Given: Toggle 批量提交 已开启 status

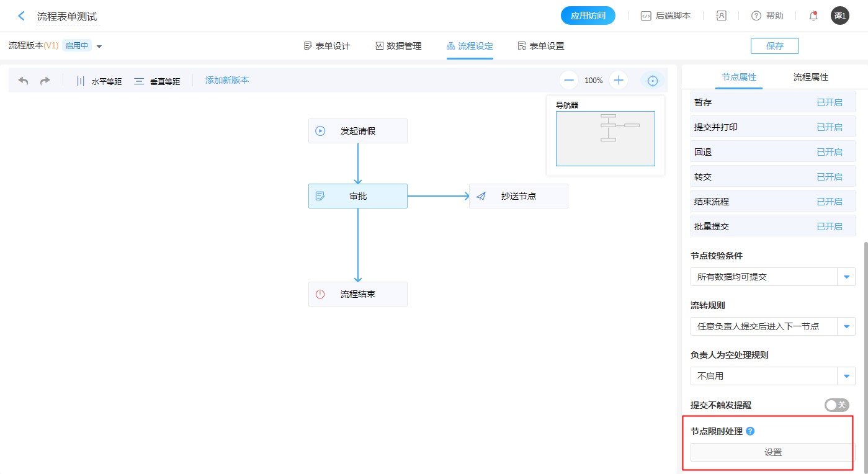Looking at the screenshot, I should (829, 226).
